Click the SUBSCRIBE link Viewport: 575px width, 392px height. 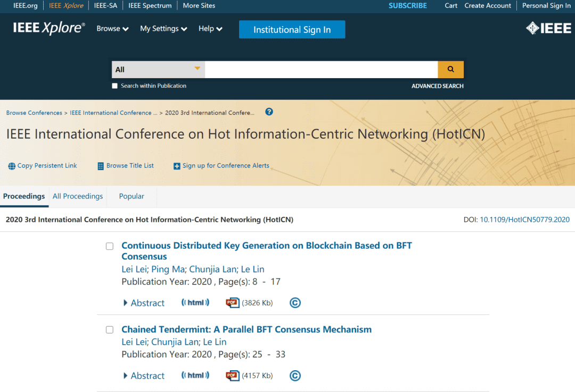[x=407, y=5]
